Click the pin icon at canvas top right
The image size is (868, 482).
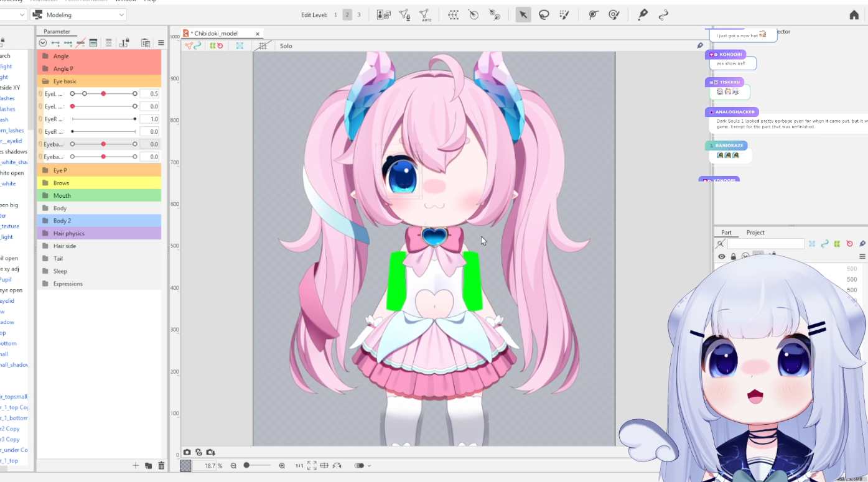700,45
